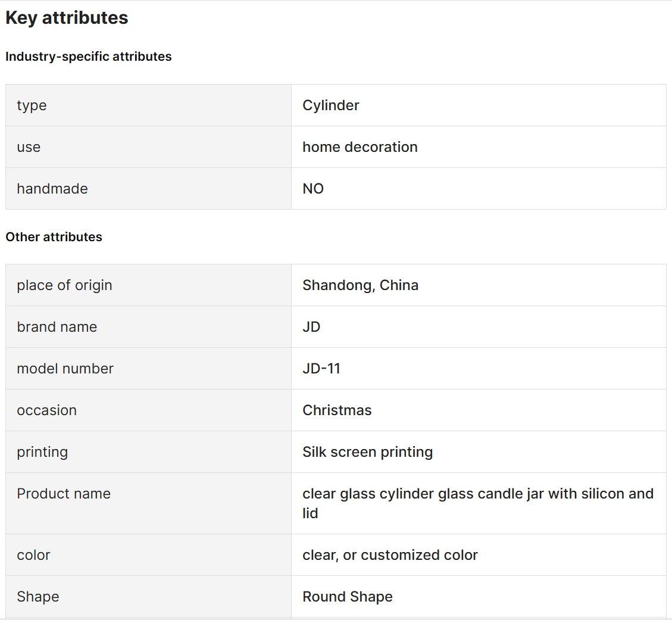Select the Round Shape value
The width and height of the screenshot is (672, 620).
(348, 597)
